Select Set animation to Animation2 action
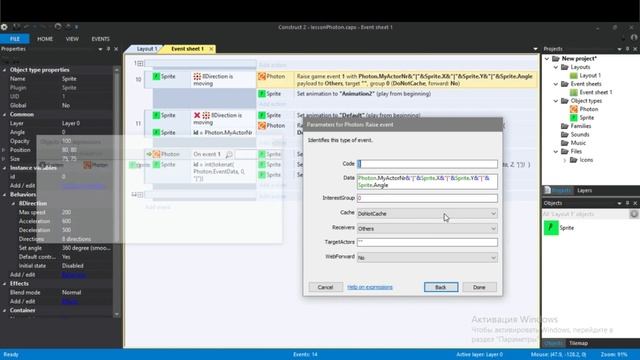640x360 pixels. (x=363, y=94)
